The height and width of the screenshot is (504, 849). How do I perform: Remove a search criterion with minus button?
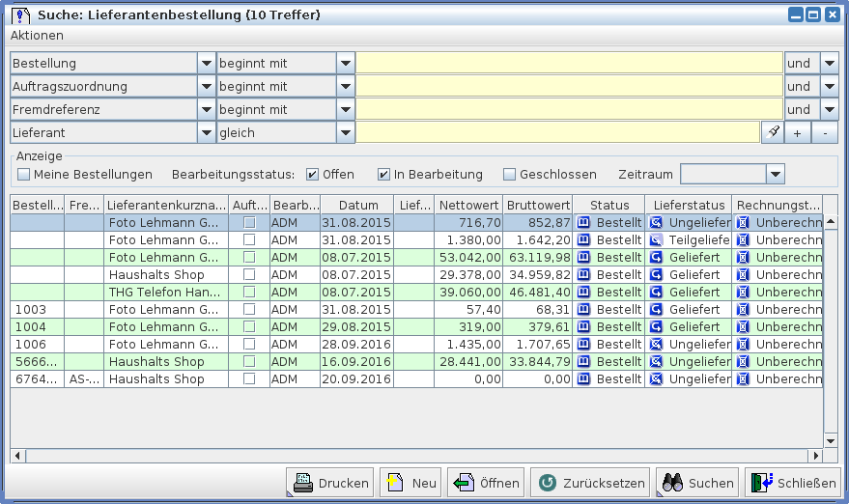coord(825,133)
